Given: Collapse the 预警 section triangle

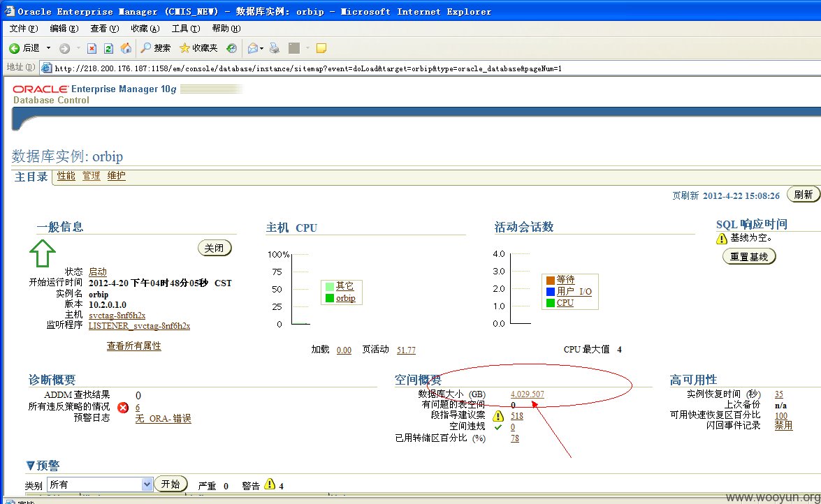Looking at the screenshot, I should tap(30, 466).
